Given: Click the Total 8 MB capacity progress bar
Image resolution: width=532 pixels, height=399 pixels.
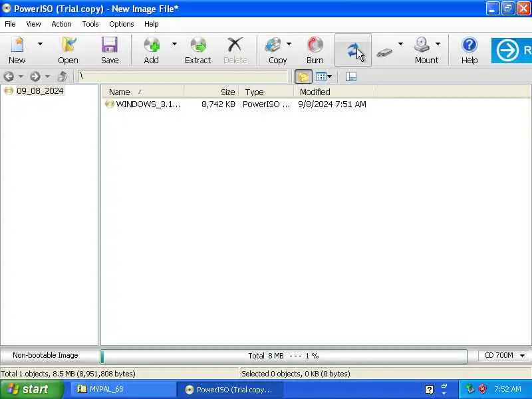Looking at the screenshot, I should [x=284, y=356].
